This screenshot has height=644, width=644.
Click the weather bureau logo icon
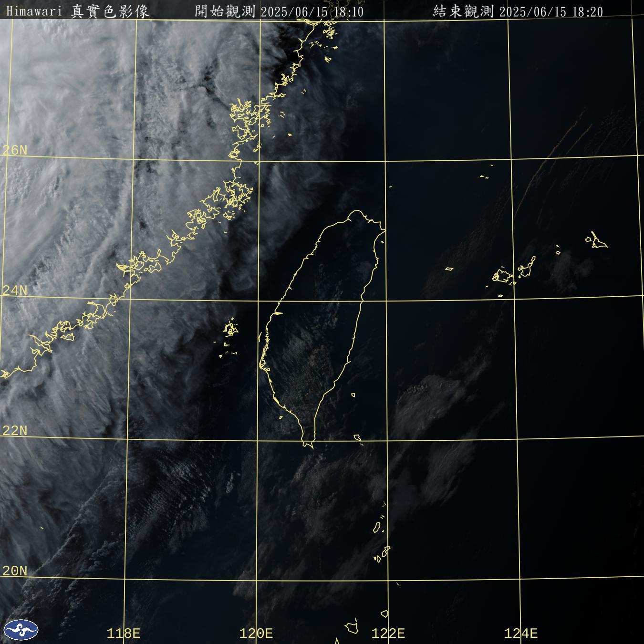20,630
